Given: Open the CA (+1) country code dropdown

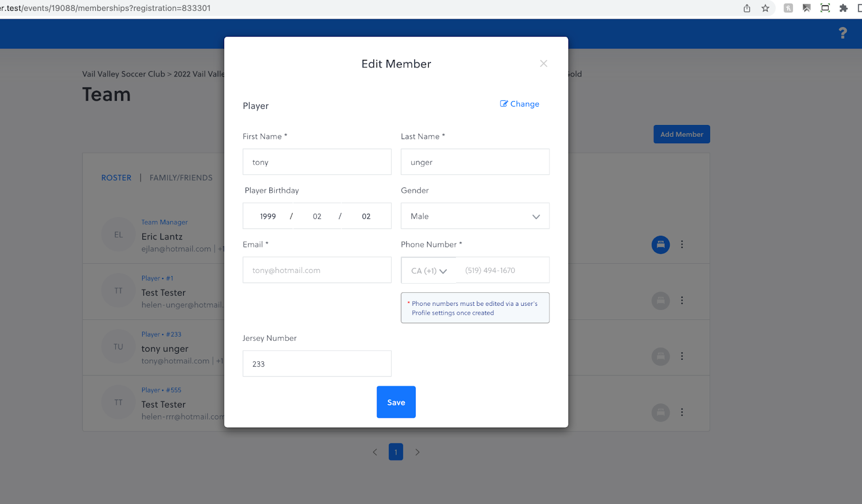Looking at the screenshot, I should tap(429, 271).
